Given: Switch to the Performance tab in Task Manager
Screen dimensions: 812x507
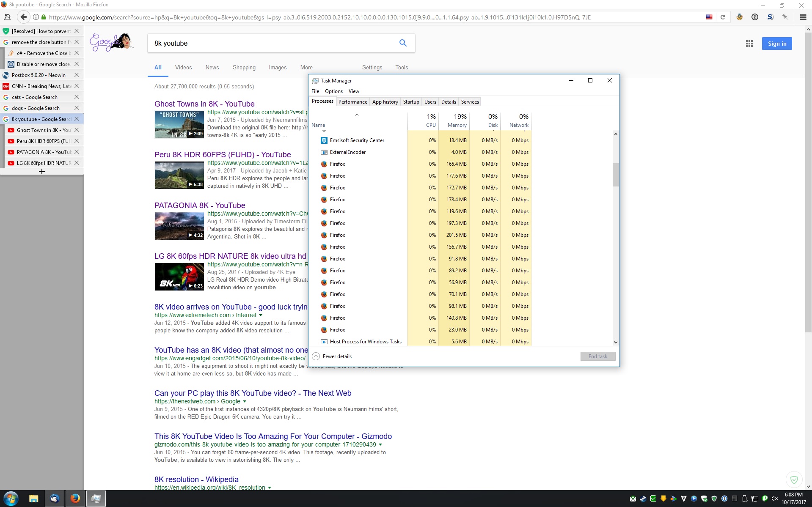Looking at the screenshot, I should (352, 102).
